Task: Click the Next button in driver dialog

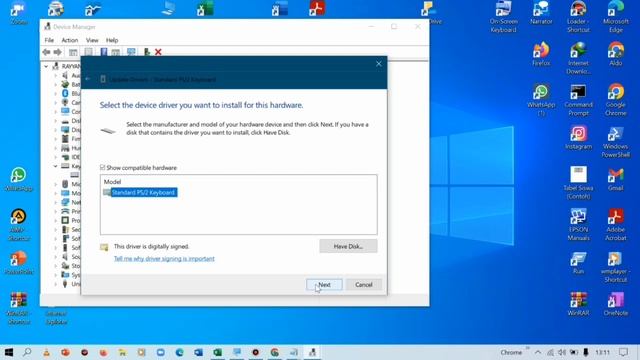Action: pos(324,284)
